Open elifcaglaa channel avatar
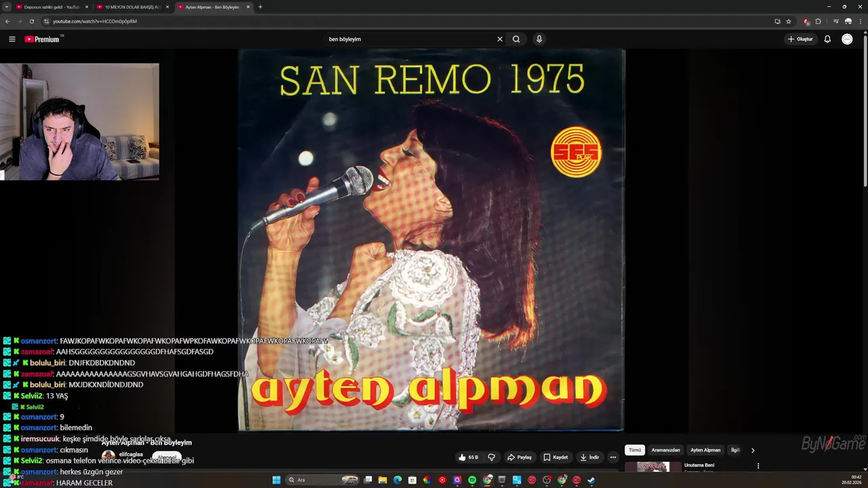Viewport: 868px width, 488px height. coord(108,455)
